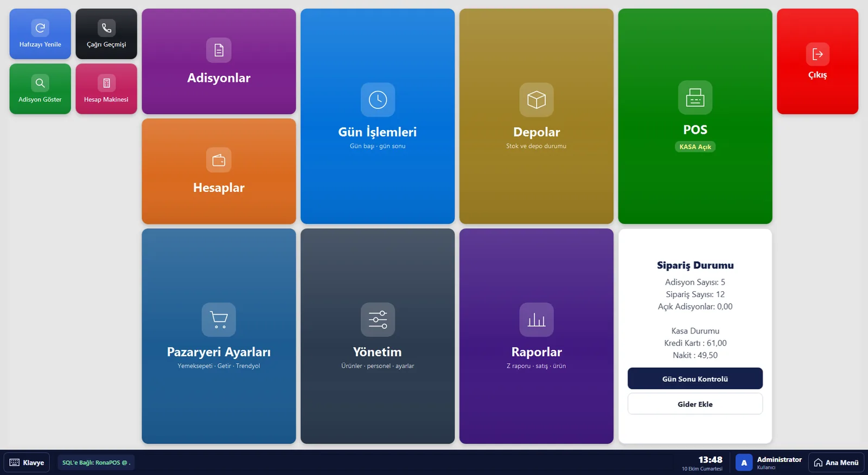The width and height of the screenshot is (868, 475).
Task: Click the Z raporu · satış · ürün text
Action: tap(536, 366)
